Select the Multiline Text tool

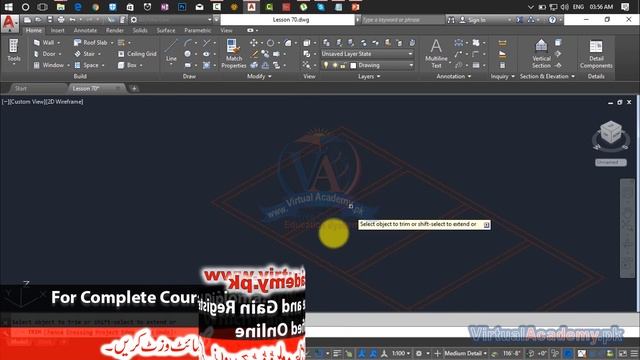(x=436, y=53)
